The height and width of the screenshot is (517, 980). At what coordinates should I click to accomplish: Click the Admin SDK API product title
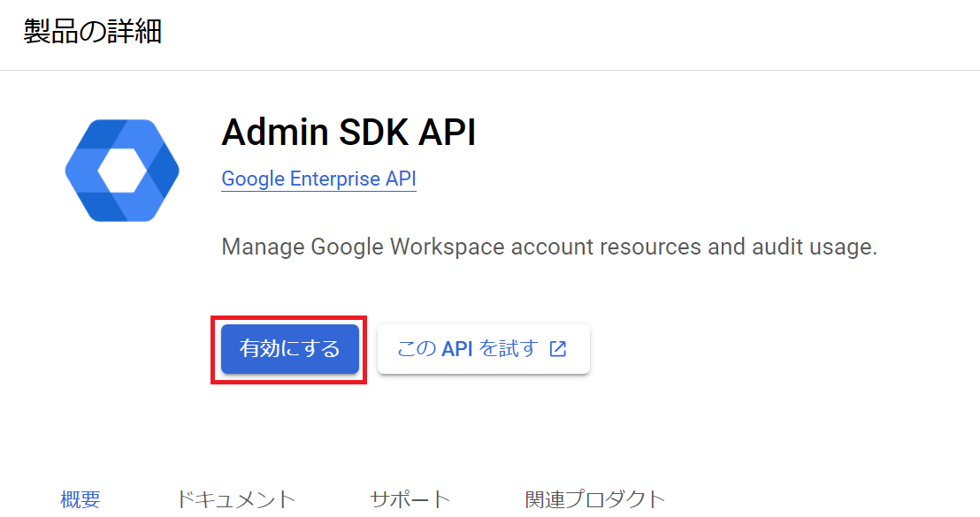click(348, 133)
